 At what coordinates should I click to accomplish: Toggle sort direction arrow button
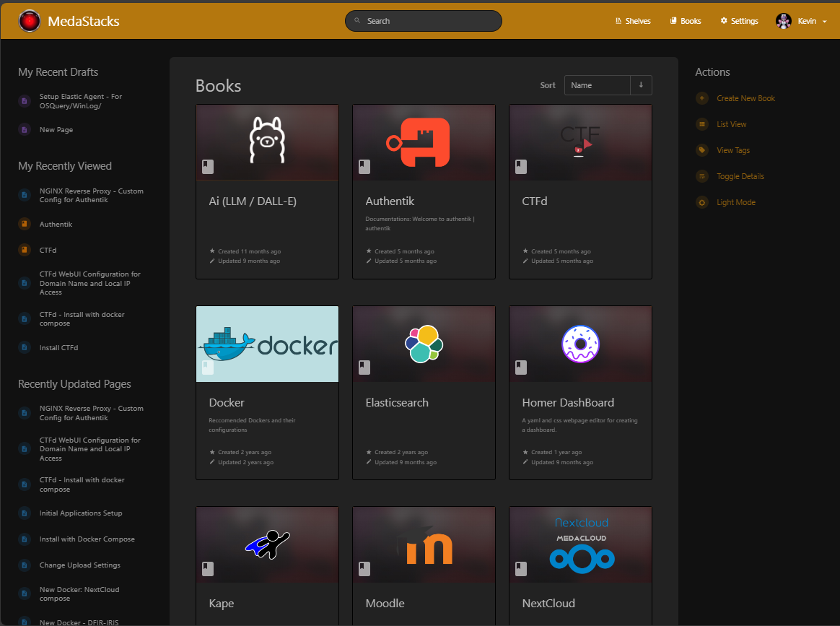pyautogui.click(x=641, y=85)
